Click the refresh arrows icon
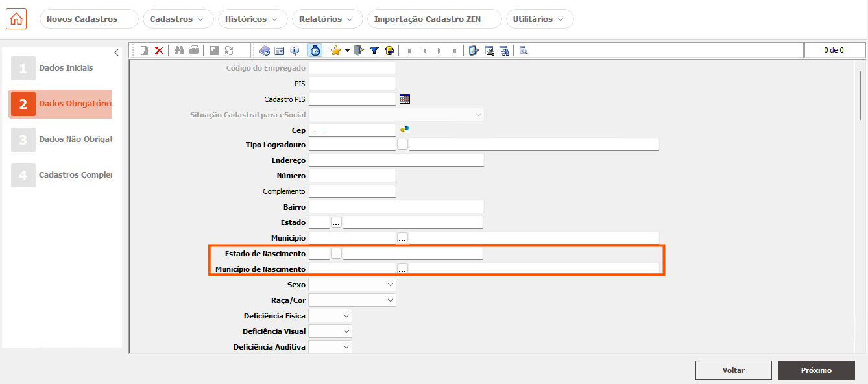The width and height of the screenshot is (868, 384). [229, 51]
